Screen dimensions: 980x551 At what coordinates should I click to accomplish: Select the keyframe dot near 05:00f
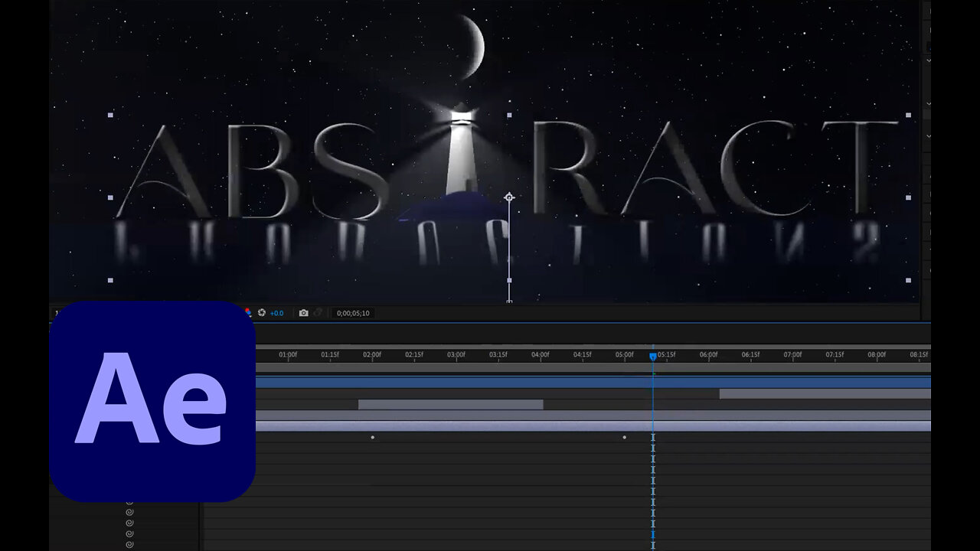click(624, 437)
